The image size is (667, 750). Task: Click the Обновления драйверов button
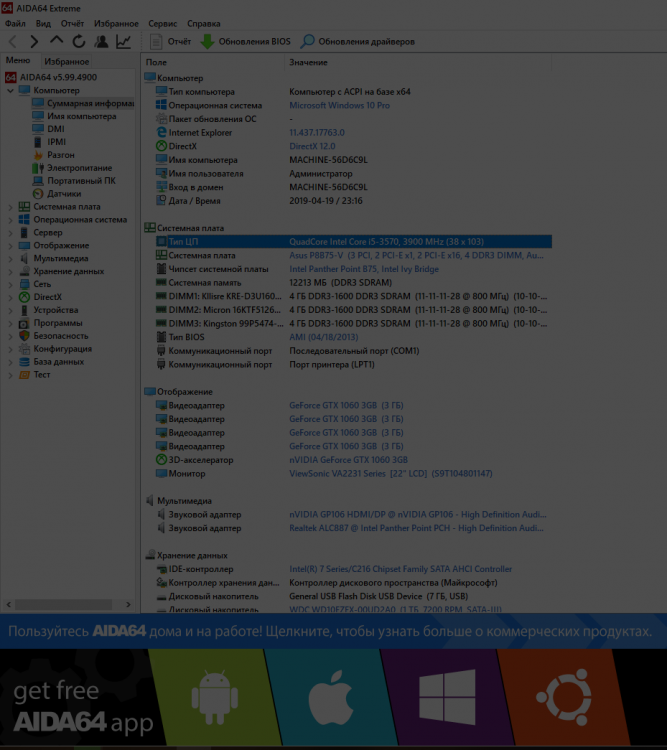coord(357,42)
